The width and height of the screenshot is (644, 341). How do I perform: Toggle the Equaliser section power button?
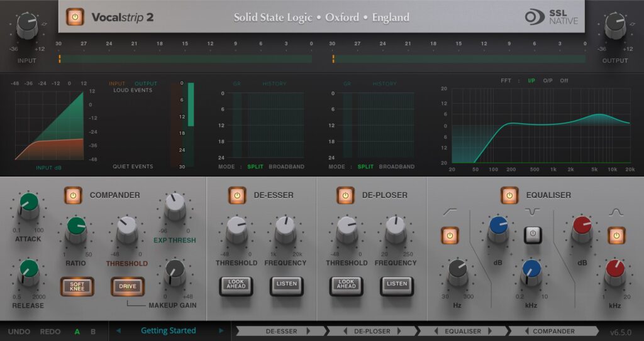pyautogui.click(x=509, y=195)
